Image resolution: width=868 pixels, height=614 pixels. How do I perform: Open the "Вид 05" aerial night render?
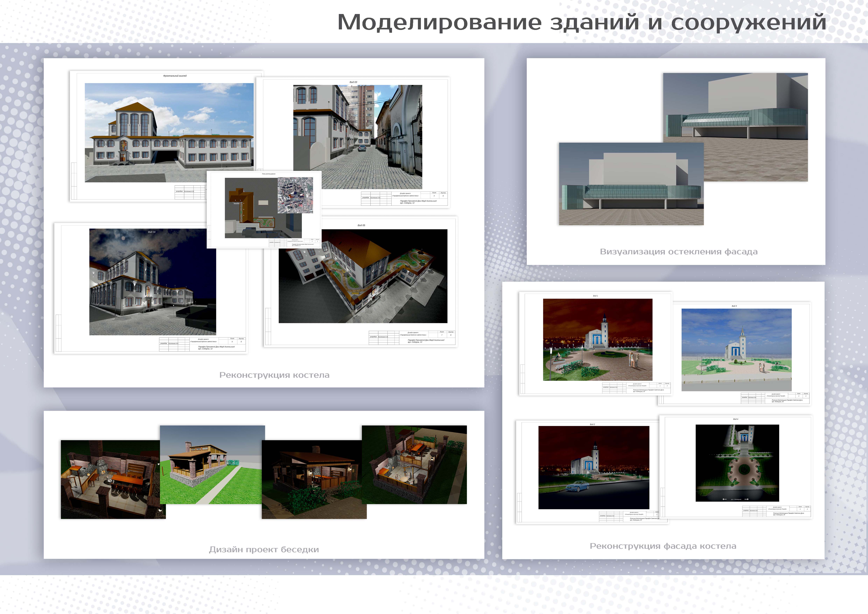tap(363, 276)
